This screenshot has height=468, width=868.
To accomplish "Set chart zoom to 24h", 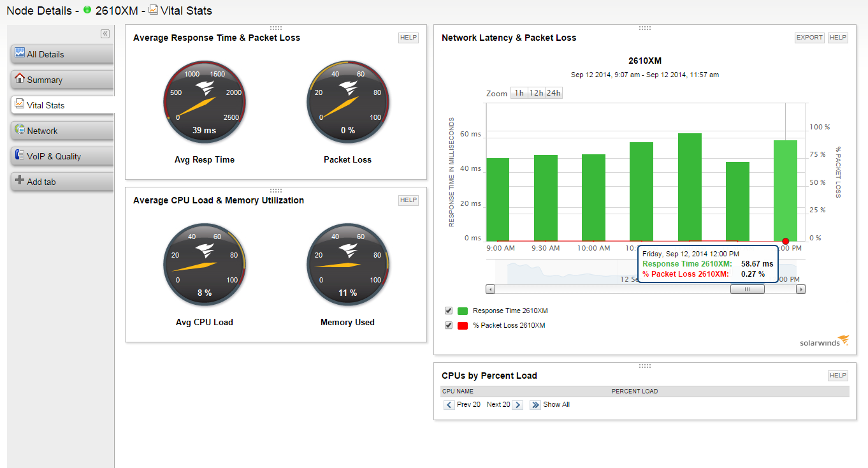I will point(553,93).
